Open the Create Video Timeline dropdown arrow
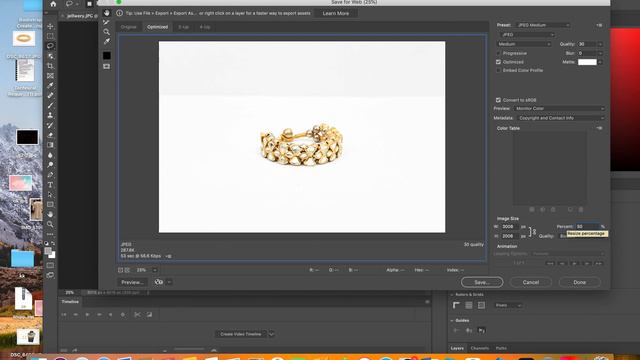The image size is (640, 360). pyautogui.click(x=271, y=334)
